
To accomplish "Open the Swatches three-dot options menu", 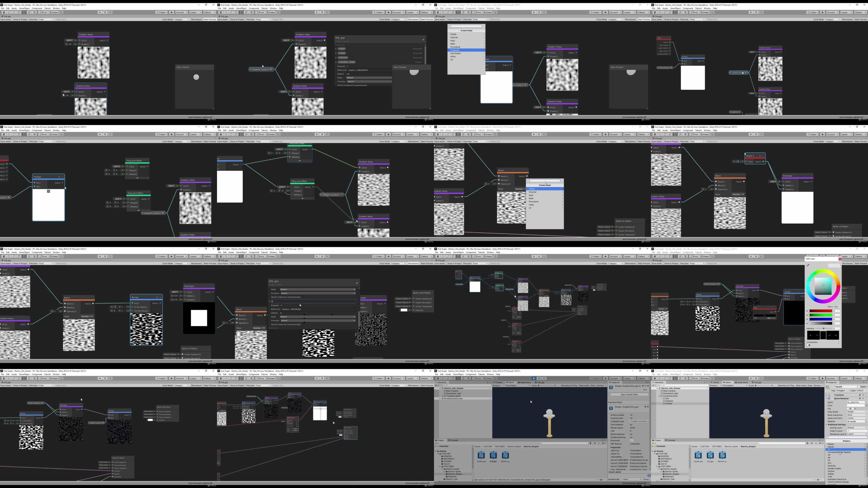I will coord(839,343).
